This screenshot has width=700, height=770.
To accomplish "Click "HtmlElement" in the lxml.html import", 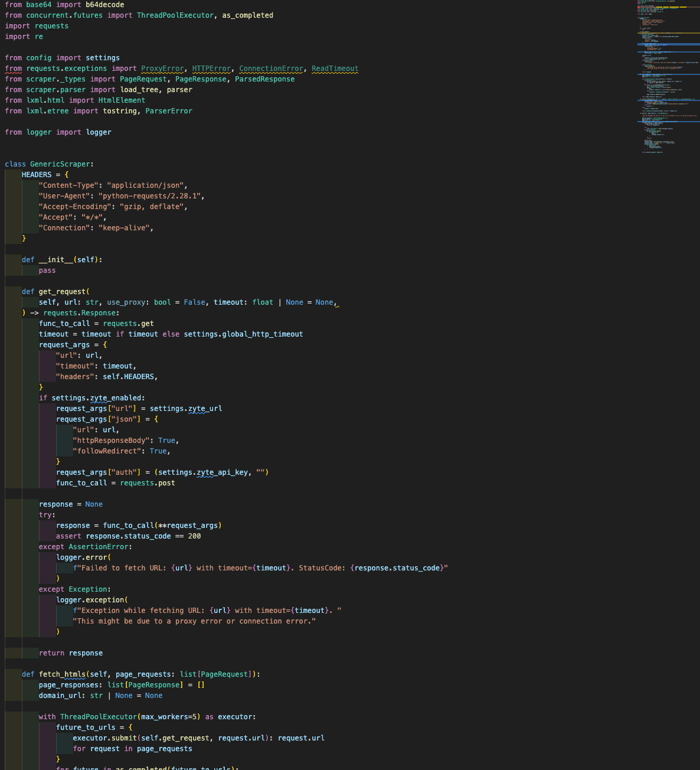I will pyautogui.click(x=122, y=100).
